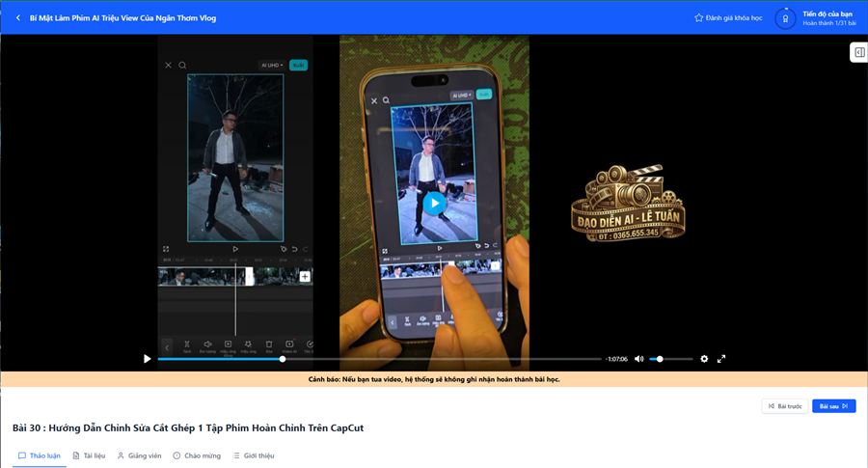This screenshot has height=468, width=868.
Task: Open the progress badge icon
Action: click(x=785, y=18)
